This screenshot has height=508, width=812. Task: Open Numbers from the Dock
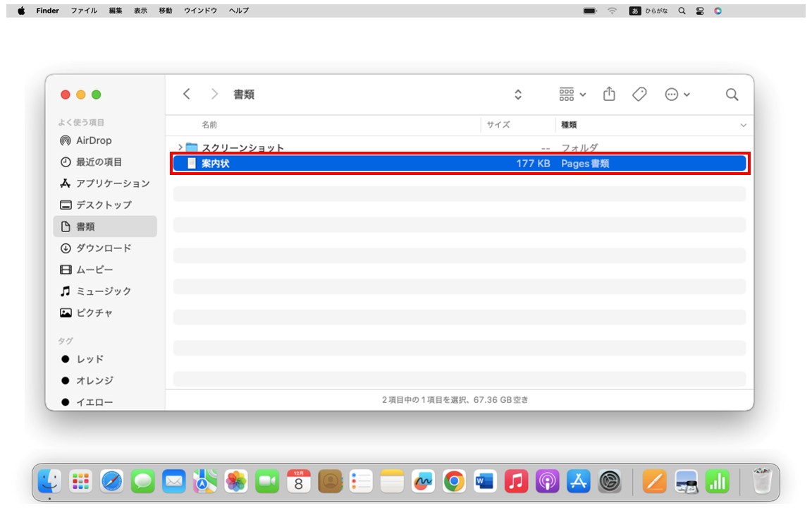[717, 482]
